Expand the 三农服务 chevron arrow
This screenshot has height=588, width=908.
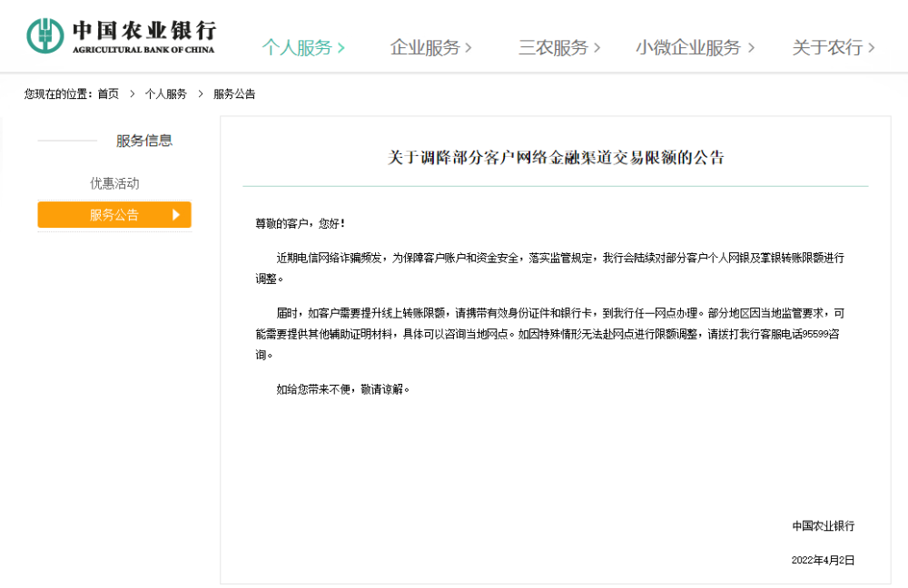[597, 48]
